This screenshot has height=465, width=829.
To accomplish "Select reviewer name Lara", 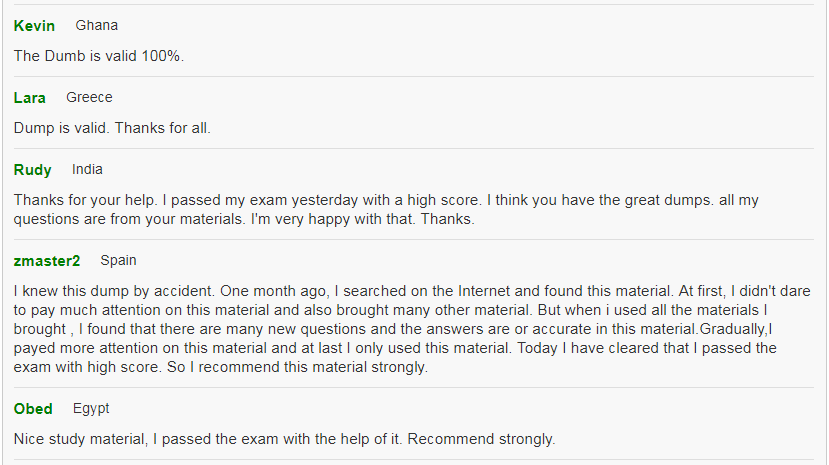I will [x=30, y=98].
